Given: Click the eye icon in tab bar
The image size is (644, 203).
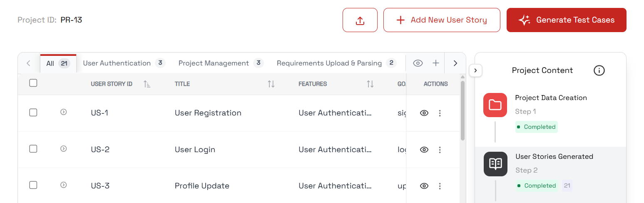Looking at the screenshot, I should click(418, 63).
